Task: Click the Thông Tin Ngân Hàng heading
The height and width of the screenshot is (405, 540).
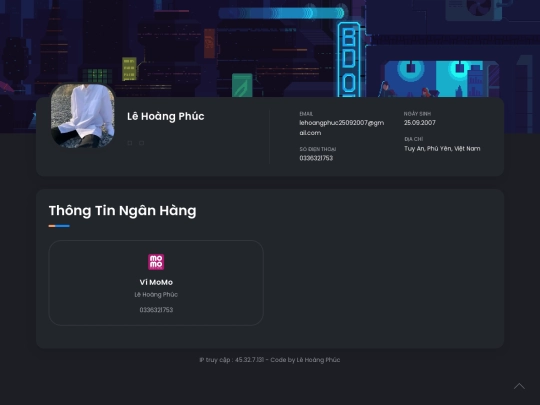Action: (x=123, y=210)
